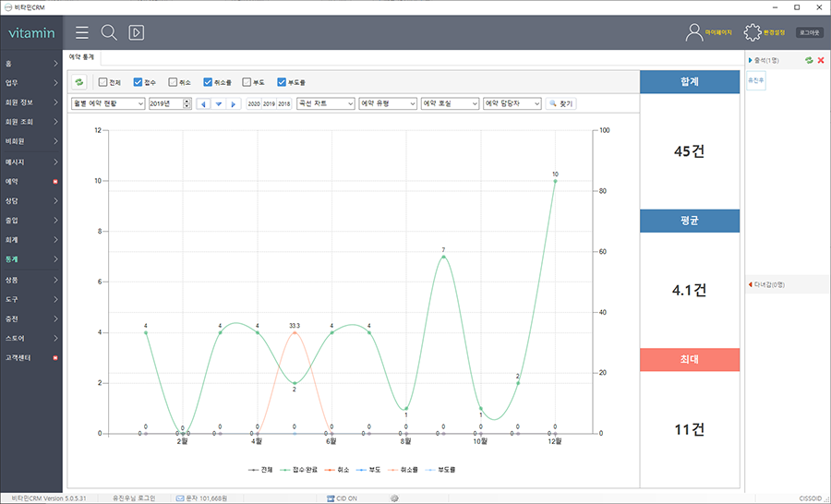The width and height of the screenshot is (831, 504).
Task: Click the mail icon beside 문자 balance
Action: tap(180, 498)
